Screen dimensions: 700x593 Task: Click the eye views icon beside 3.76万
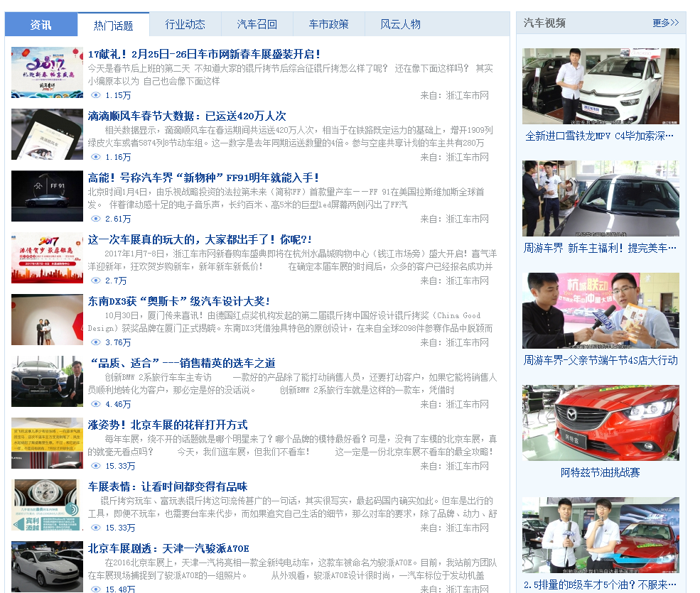click(x=95, y=342)
